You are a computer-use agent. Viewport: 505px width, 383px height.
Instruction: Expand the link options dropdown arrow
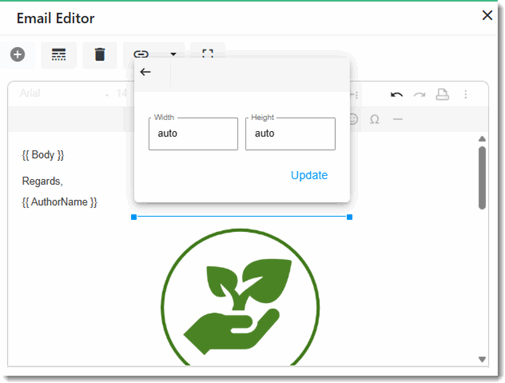(173, 54)
